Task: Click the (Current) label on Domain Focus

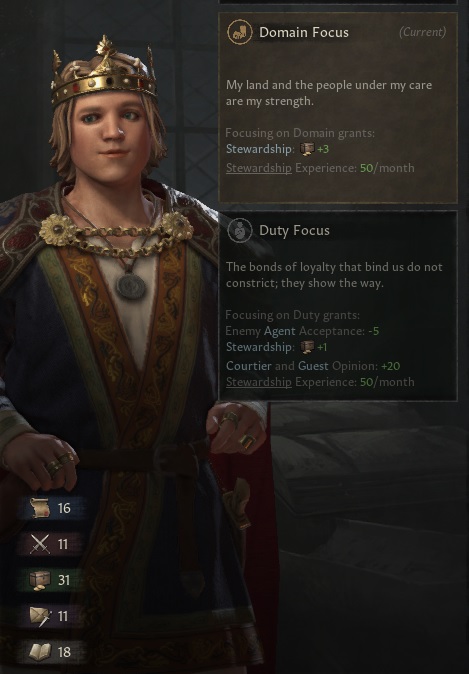Action: tap(423, 32)
